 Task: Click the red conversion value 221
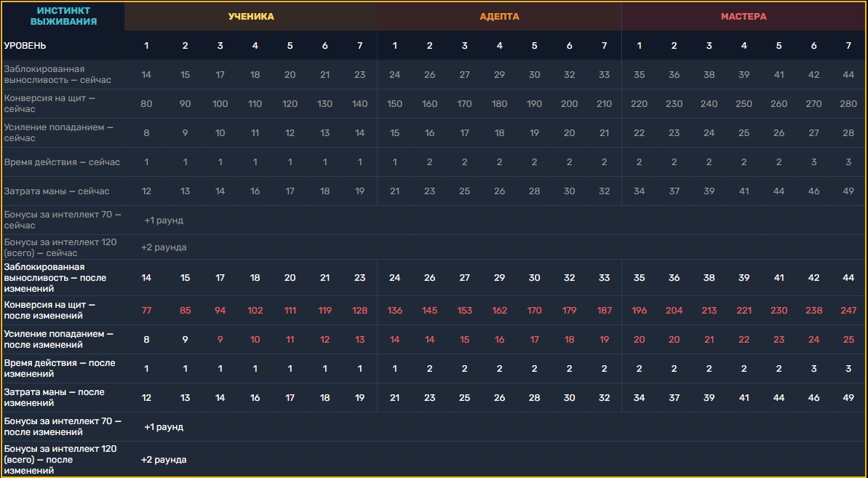tap(744, 311)
